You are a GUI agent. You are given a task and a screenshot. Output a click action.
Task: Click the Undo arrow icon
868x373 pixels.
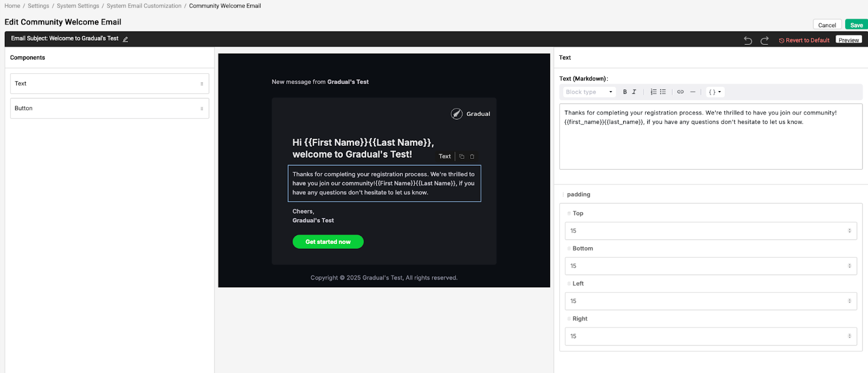[x=748, y=41]
